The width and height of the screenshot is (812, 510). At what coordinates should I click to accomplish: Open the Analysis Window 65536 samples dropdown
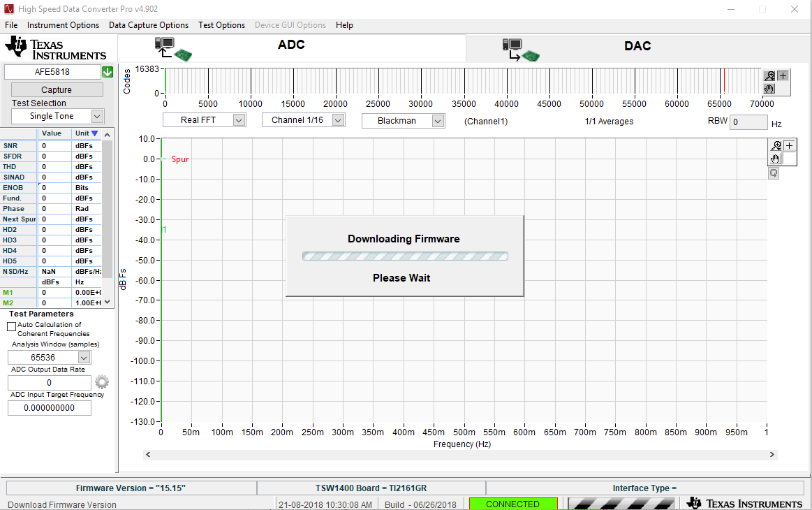point(84,358)
